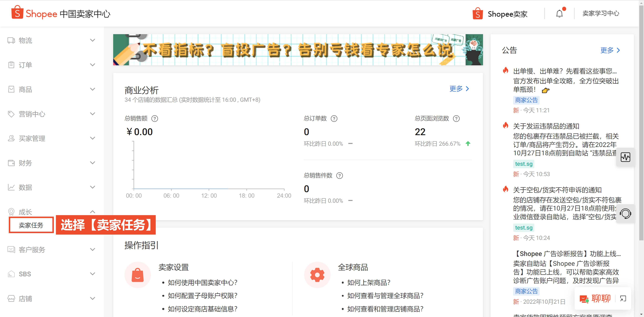Open 关于发运违禁品的通知 announcement
644x317 pixels.
pos(546,126)
